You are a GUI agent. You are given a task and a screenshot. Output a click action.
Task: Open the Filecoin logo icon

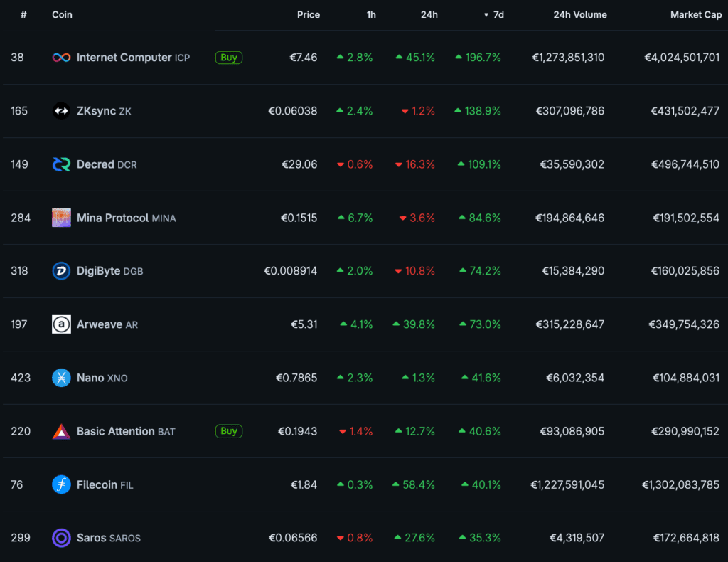click(61, 484)
